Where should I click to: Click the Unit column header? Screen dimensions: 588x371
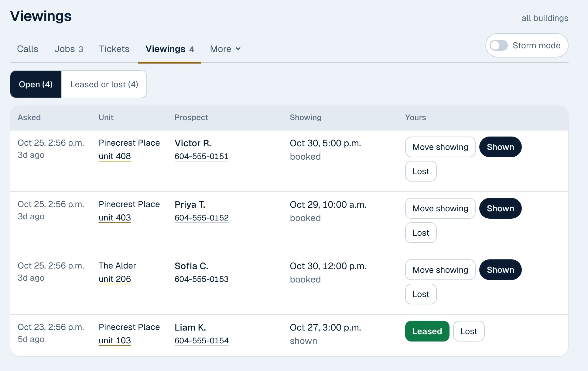(x=106, y=117)
